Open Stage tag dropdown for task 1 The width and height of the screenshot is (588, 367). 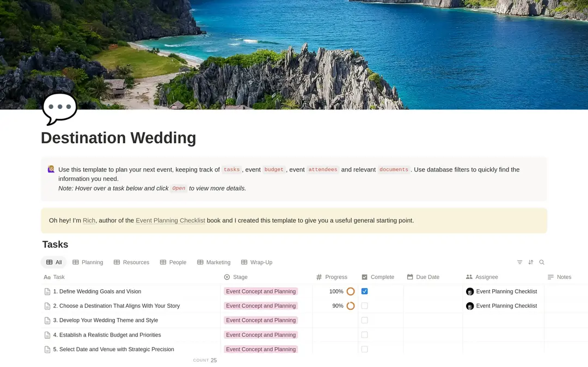[x=261, y=291]
